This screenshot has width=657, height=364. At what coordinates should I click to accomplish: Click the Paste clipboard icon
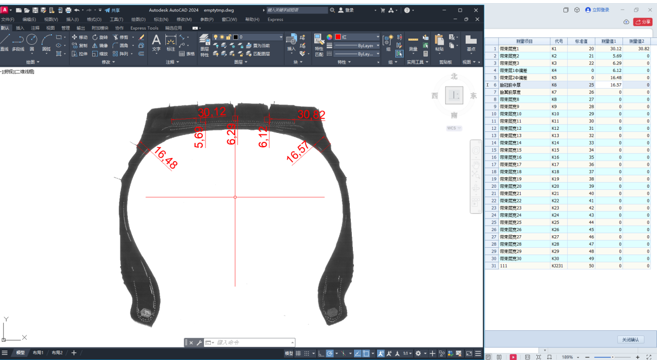439,43
